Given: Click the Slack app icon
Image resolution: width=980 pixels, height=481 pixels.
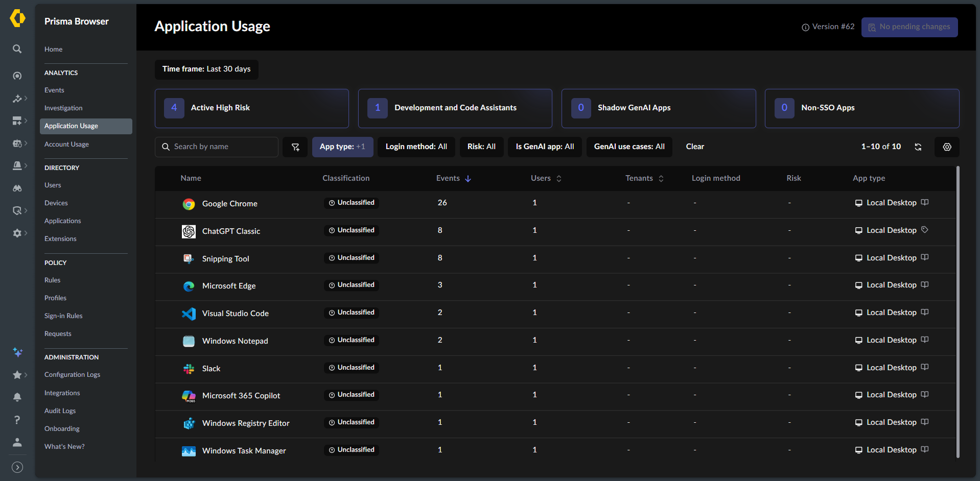Looking at the screenshot, I should click(x=189, y=369).
